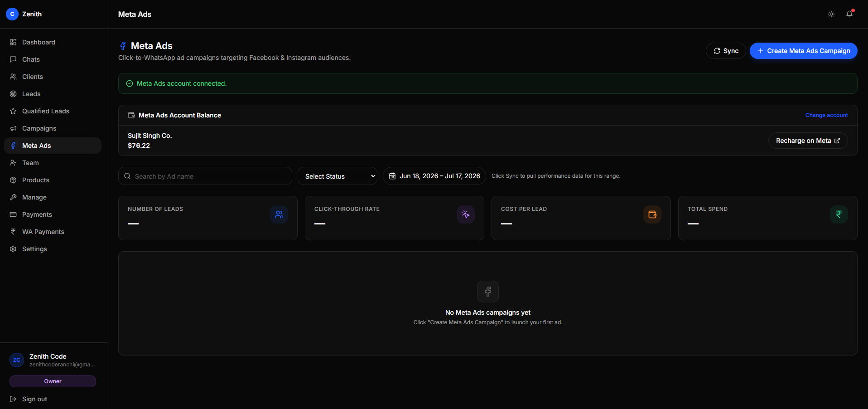Click the Facebook icon in empty state
868x409 pixels.
[x=488, y=292]
